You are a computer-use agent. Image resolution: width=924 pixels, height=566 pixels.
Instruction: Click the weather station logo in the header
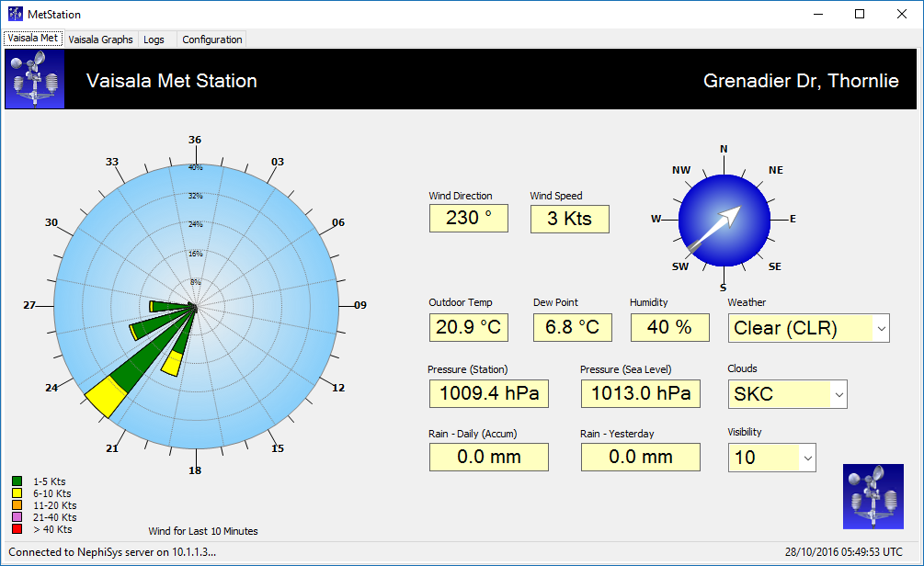(x=35, y=79)
